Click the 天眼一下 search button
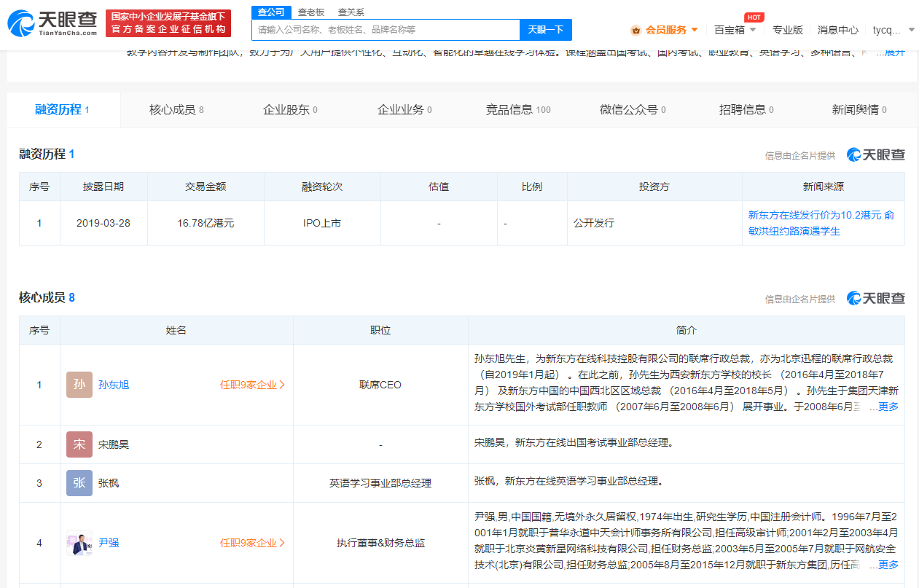919x588 pixels. tap(545, 30)
